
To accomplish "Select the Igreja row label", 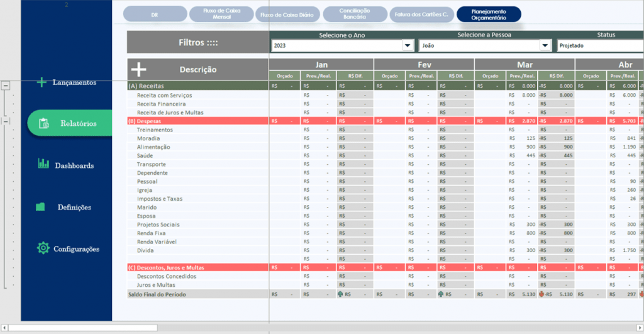I will 145,190.
